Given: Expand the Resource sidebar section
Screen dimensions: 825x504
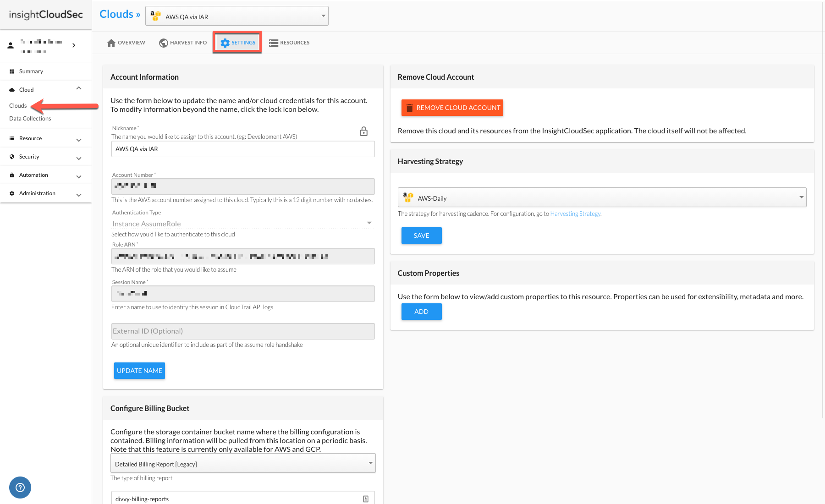Looking at the screenshot, I should coord(79,140).
